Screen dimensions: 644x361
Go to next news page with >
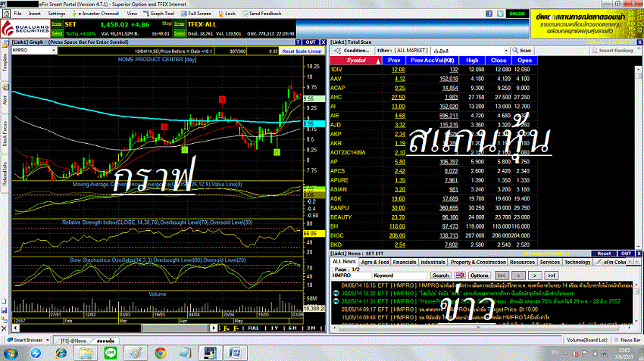pos(534,275)
